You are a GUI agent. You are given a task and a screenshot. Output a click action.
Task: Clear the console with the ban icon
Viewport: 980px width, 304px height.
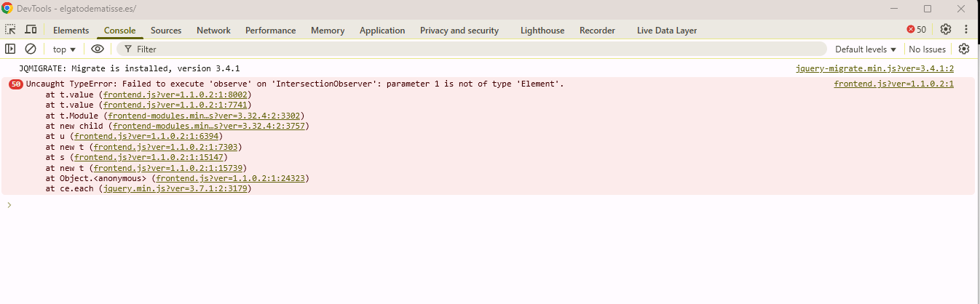point(31,49)
